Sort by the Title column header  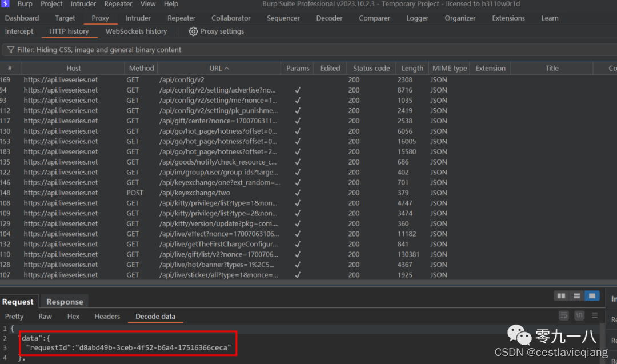(x=552, y=69)
